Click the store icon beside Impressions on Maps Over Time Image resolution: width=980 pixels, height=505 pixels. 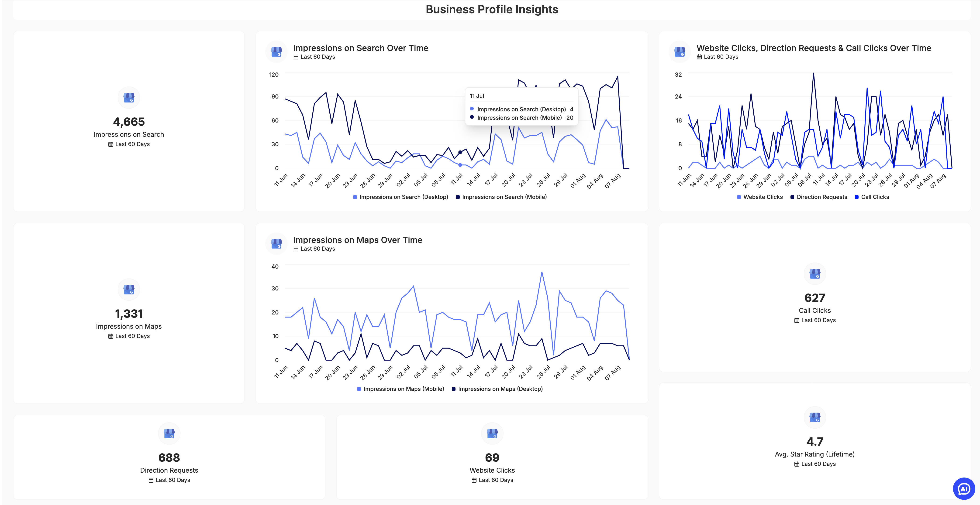[x=276, y=243]
